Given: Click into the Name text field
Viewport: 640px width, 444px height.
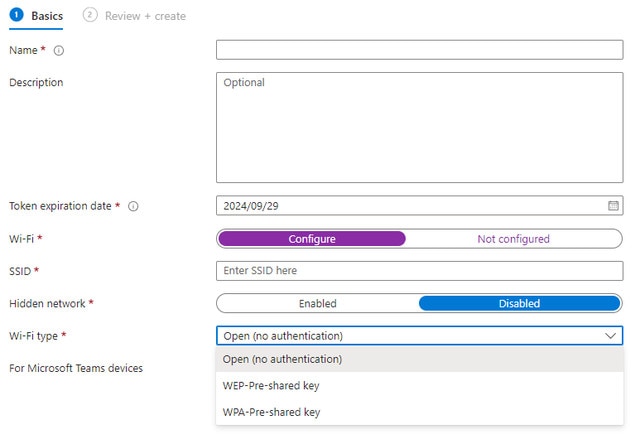Looking at the screenshot, I should point(419,50).
